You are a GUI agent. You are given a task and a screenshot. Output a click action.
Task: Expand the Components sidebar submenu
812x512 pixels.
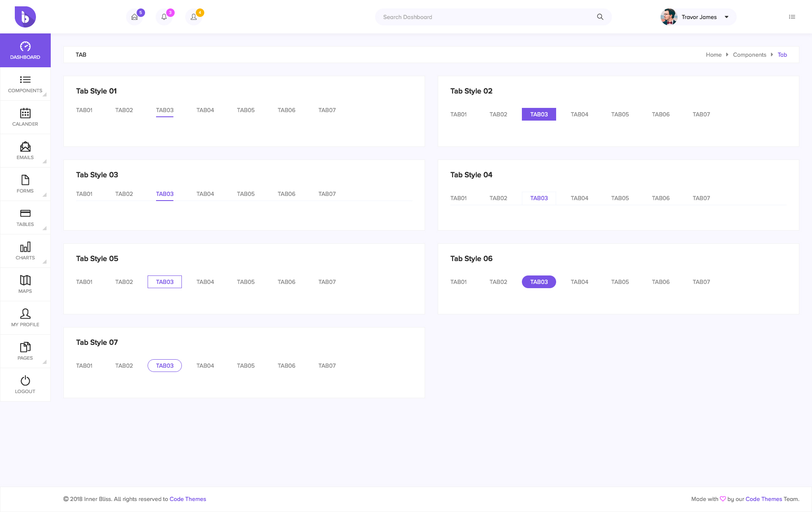click(25, 84)
